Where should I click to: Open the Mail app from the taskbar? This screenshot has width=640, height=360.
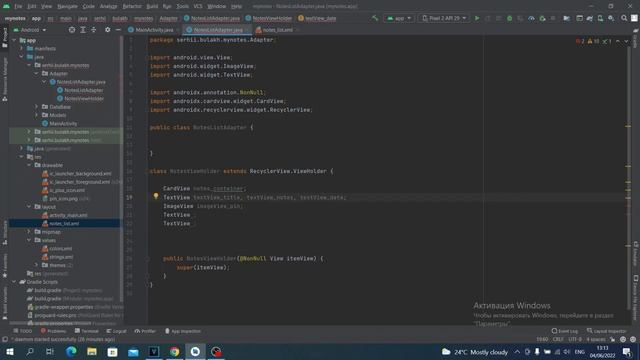(x=133, y=351)
